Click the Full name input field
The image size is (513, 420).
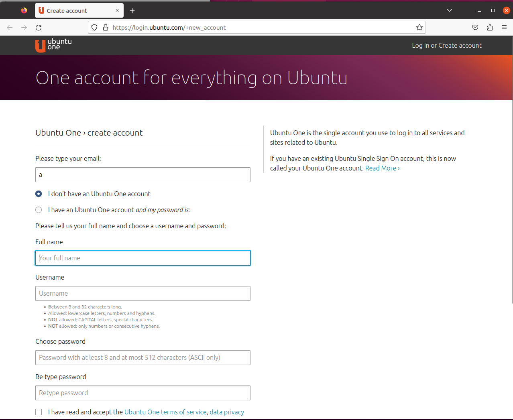[143, 258]
